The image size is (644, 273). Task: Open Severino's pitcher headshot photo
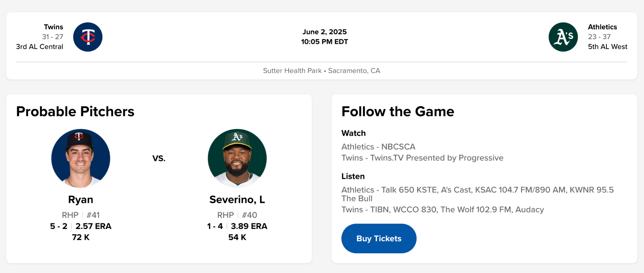(x=237, y=158)
